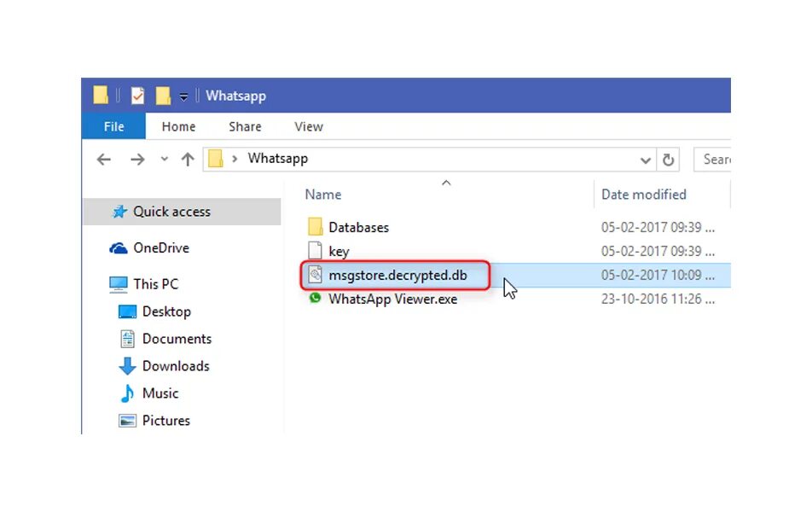Image resolution: width=812 pixels, height=512 pixels.
Task: Click the Whatsapp window title text
Action: tap(235, 96)
